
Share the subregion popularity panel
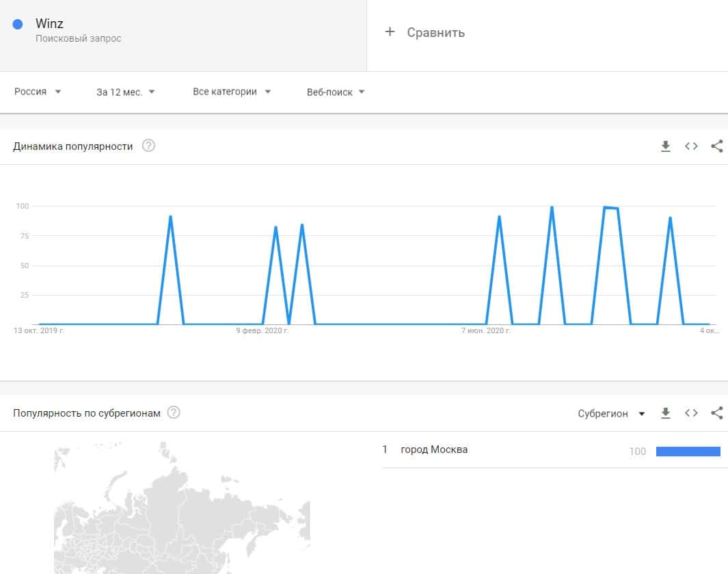(x=716, y=413)
